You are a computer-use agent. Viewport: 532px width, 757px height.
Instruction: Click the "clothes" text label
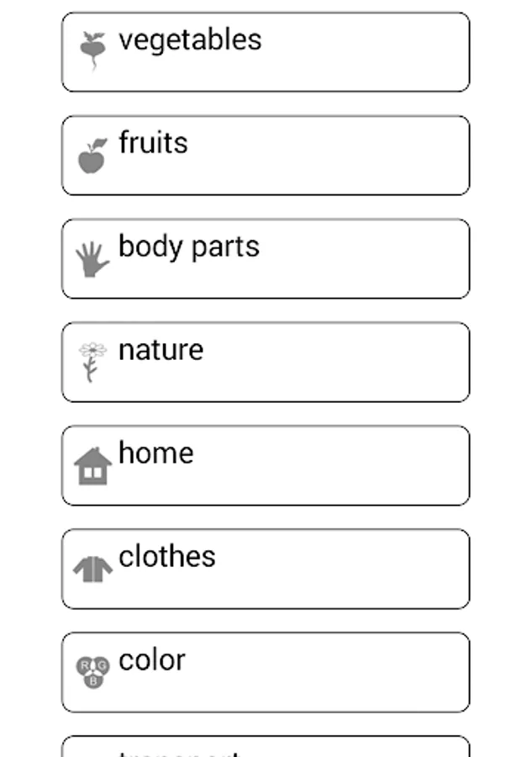coord(166,556)
